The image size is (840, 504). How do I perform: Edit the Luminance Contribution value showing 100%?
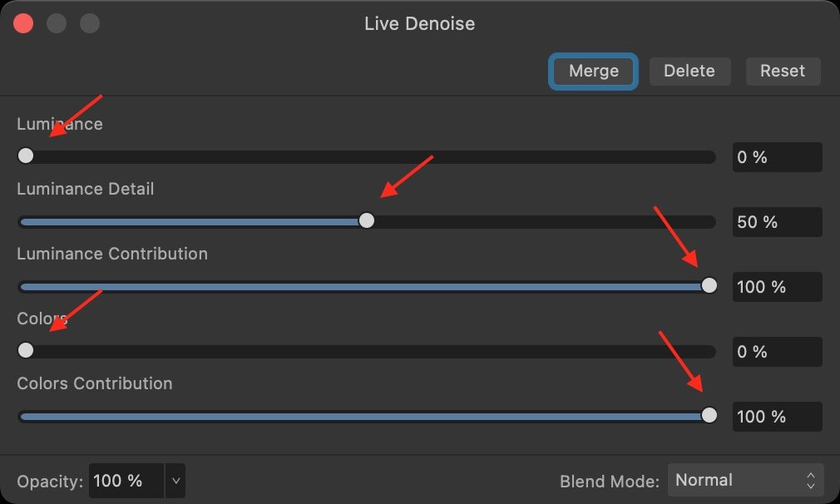pos(776,286)
